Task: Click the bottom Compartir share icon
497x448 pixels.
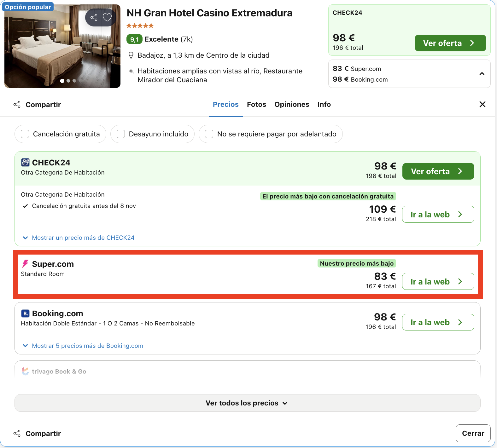Action: tap(17, 434)
